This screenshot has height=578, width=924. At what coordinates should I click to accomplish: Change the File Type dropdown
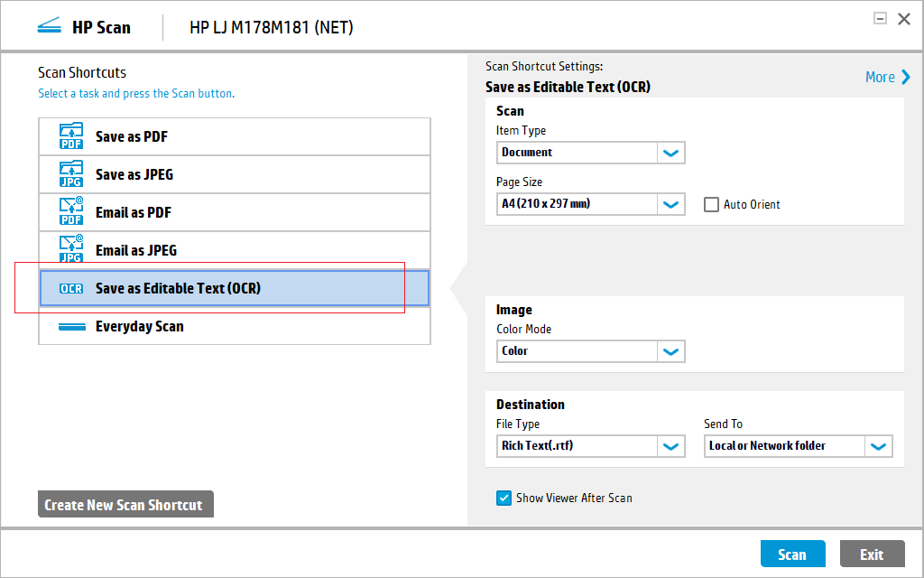[x=670, y=446]
